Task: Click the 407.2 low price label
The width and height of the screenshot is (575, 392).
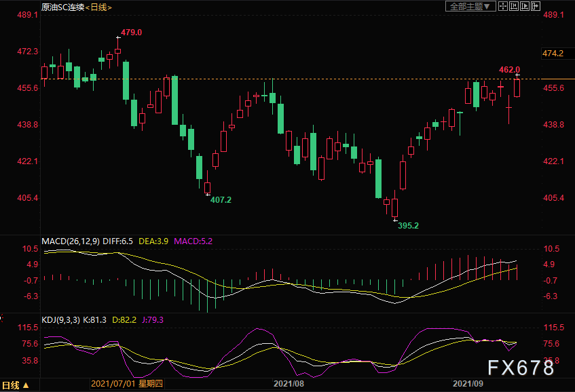Action: (221, 200)
